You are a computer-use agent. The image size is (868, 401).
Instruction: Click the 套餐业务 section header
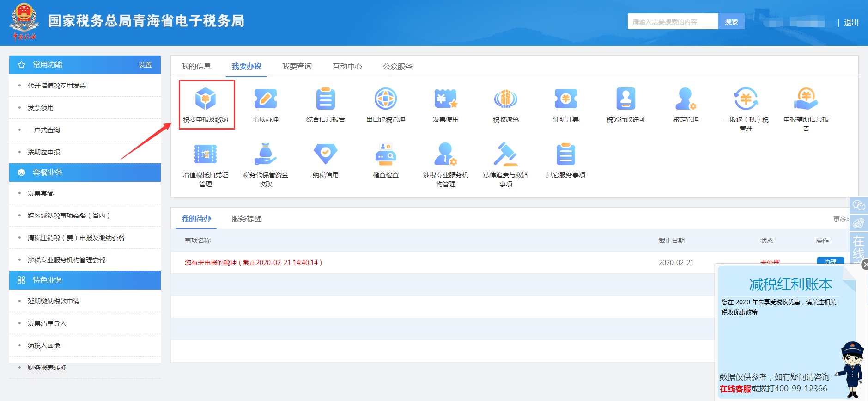tap(85, 173)
